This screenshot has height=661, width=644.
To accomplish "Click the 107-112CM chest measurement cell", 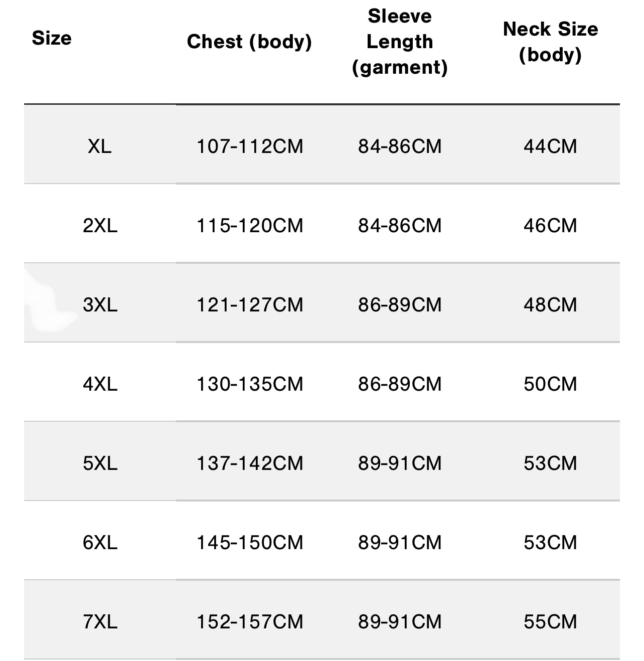I will point(249,146).
